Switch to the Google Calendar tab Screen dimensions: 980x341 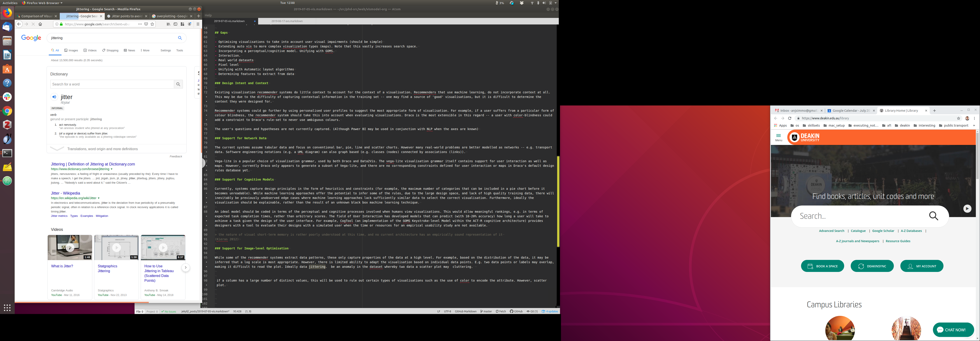tap(851, 111)
